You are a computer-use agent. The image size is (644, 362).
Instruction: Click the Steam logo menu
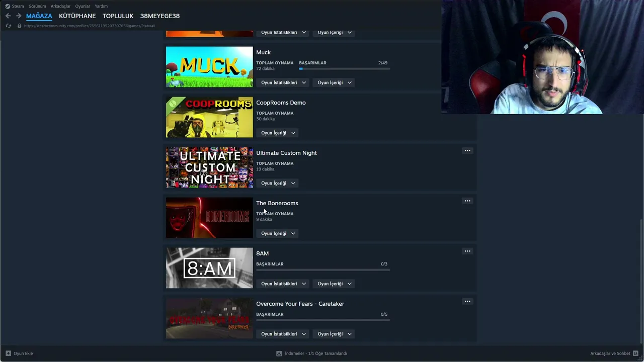point(14,6)
